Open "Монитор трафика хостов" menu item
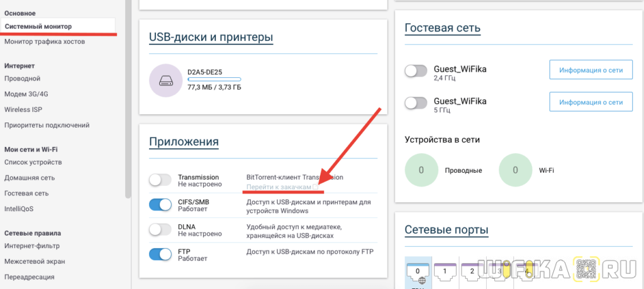 tap(45, 41)
